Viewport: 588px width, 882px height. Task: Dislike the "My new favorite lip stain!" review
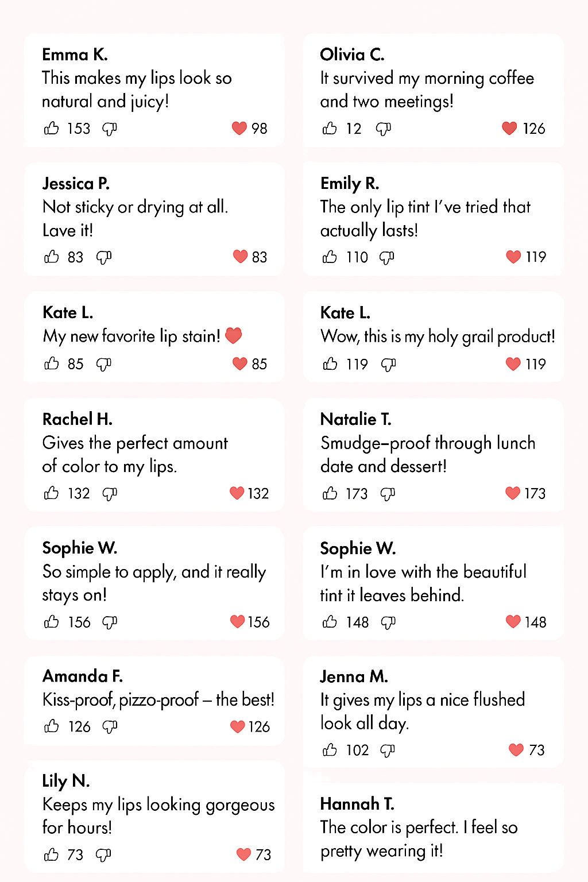(103, 364)
